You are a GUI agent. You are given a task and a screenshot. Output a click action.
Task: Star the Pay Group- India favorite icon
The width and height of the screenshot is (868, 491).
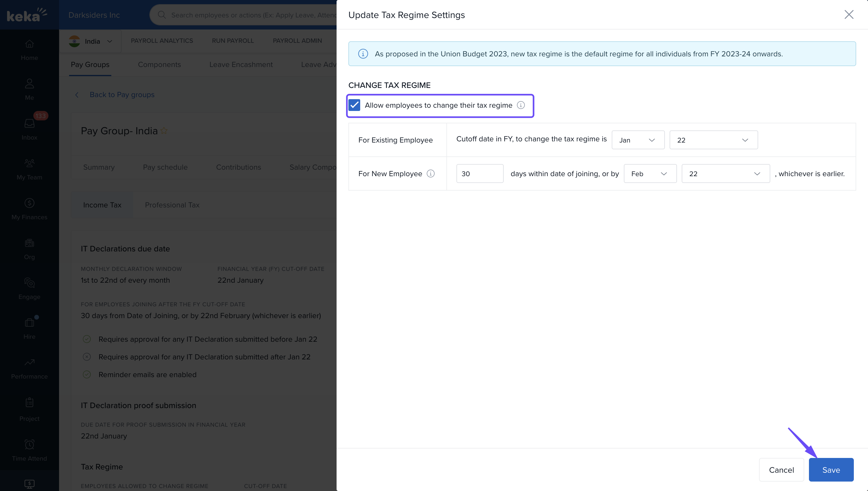164,131
